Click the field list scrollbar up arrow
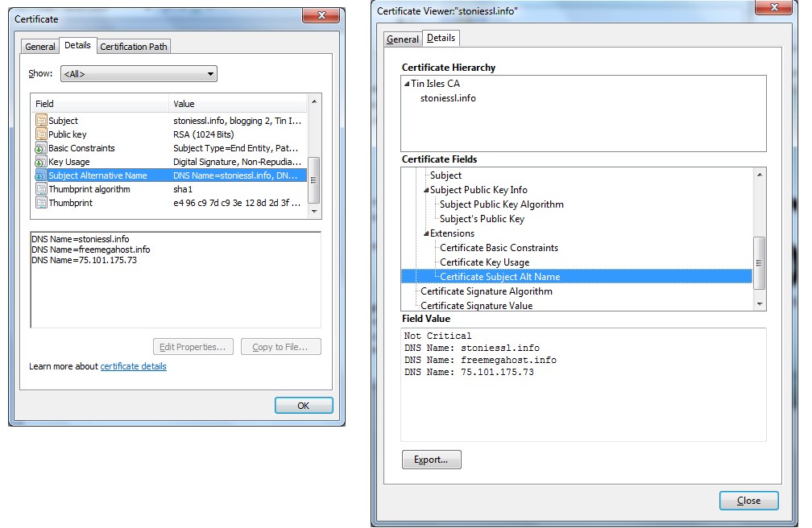The height and width of the screenshot is (528, 812). (x=314, y=102)
